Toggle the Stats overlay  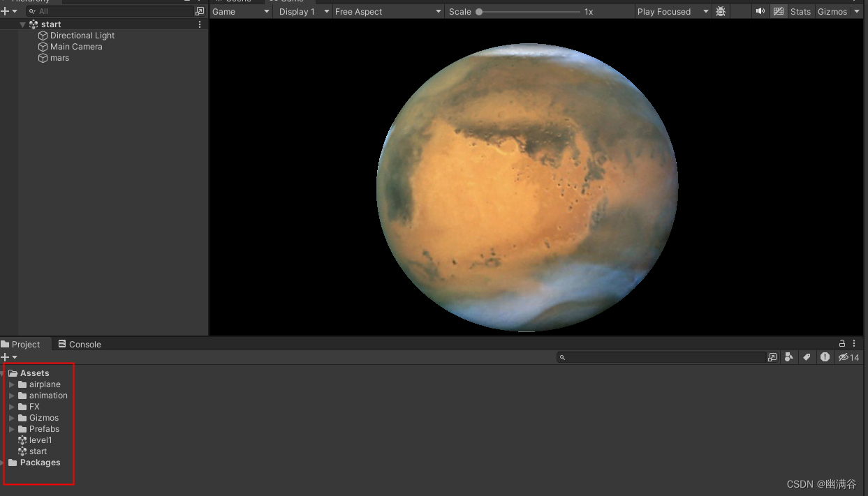[801, 11]
